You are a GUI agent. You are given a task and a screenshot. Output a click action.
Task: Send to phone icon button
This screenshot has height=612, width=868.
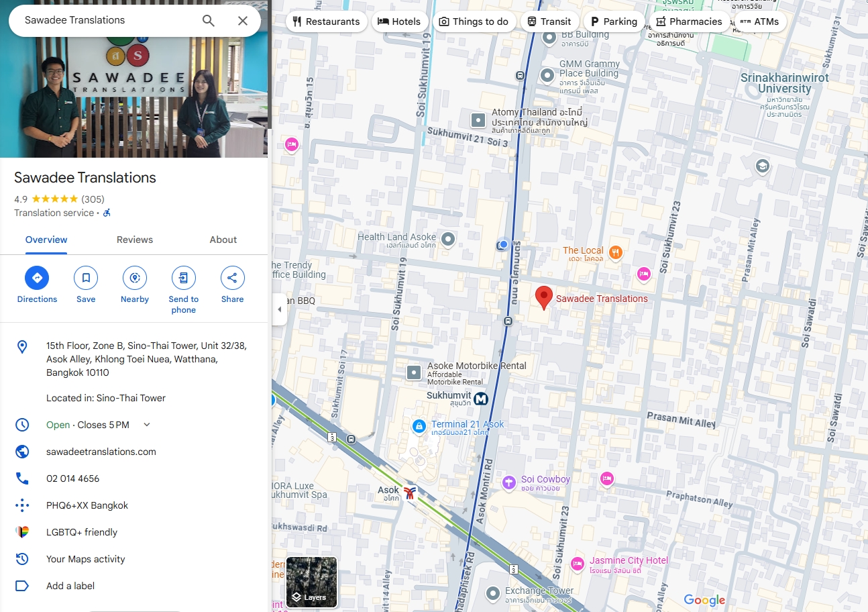tap(183, 278)
